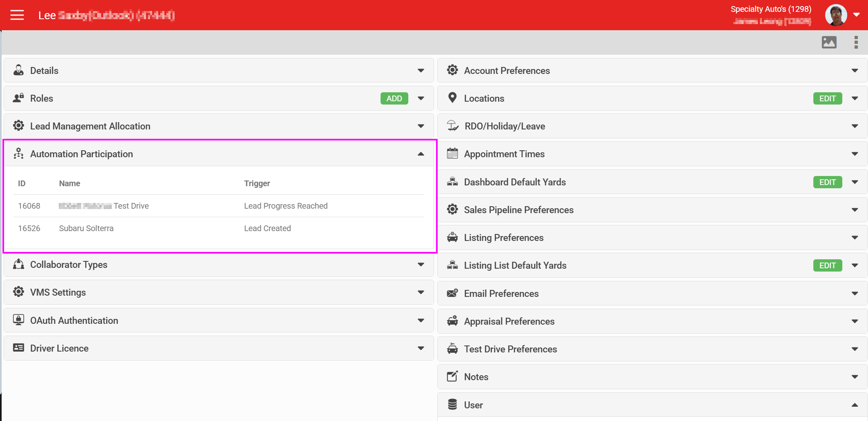Collapse the User section
This screenshot has width=868, height=421.
(x=855, y=405)
